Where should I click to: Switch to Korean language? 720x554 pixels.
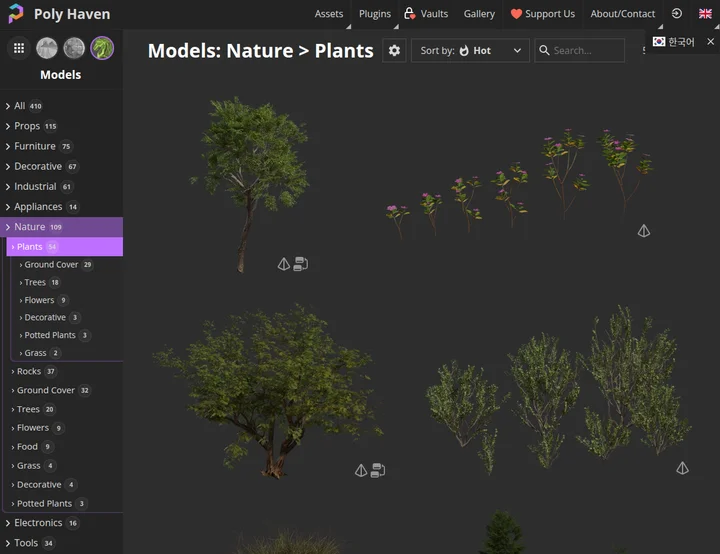coord(675,42)
